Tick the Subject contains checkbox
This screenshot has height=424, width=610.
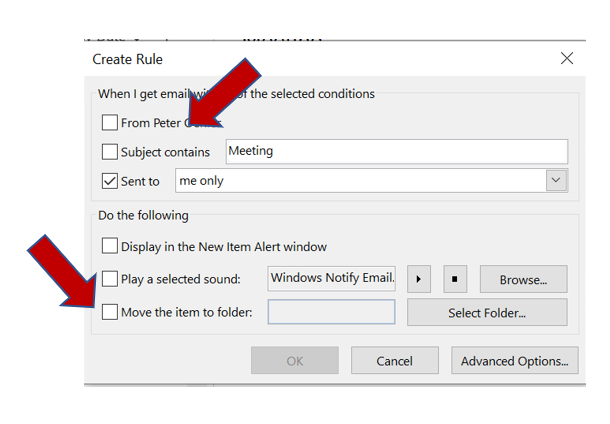tap(109, 152)
